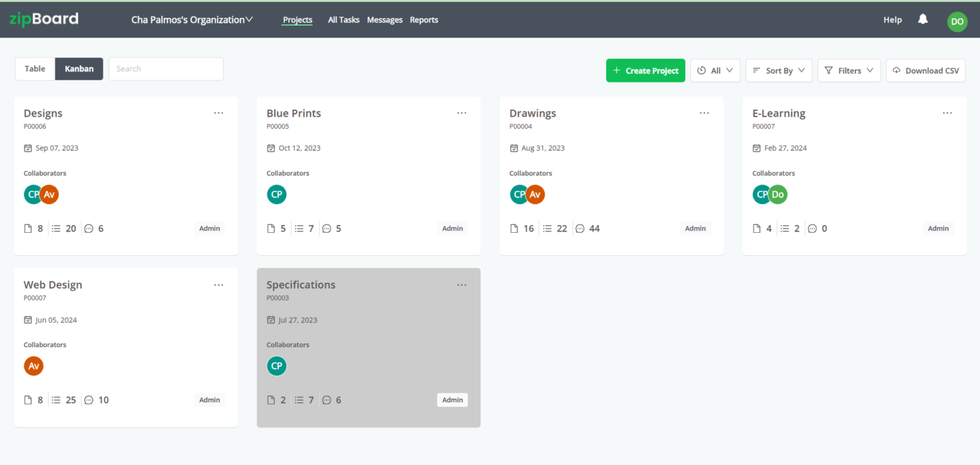
Task: Click the file icon on the Drawings card
Action: click(514, 228)
